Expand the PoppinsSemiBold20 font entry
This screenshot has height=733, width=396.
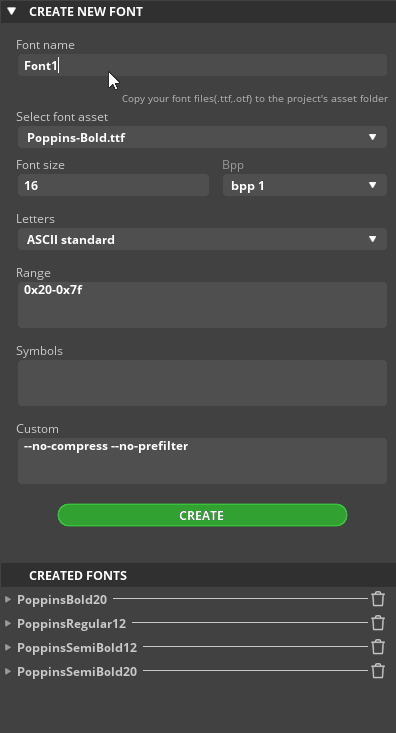coord(7,671)
